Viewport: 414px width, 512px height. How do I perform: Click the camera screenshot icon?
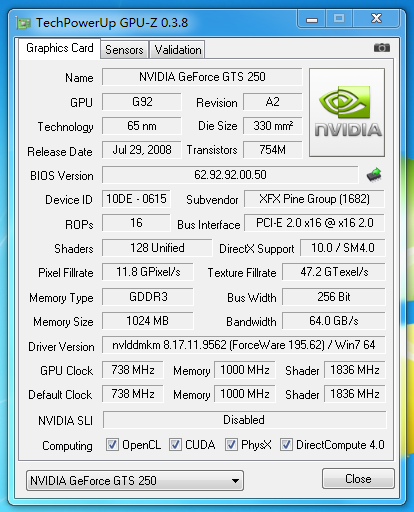(381, 48)
